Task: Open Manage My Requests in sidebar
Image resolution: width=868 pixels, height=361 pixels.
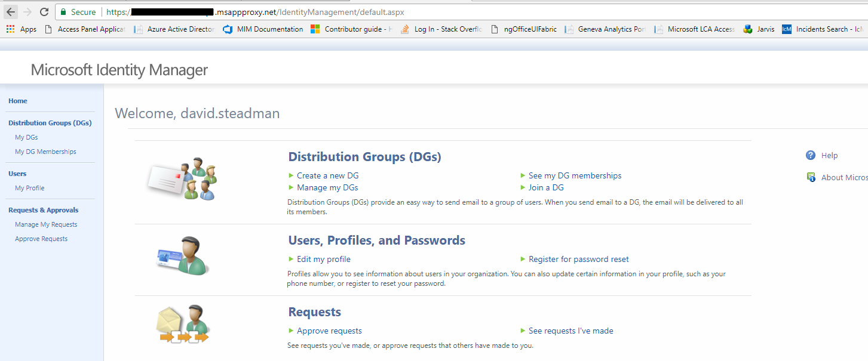Action: click(46, 224)
